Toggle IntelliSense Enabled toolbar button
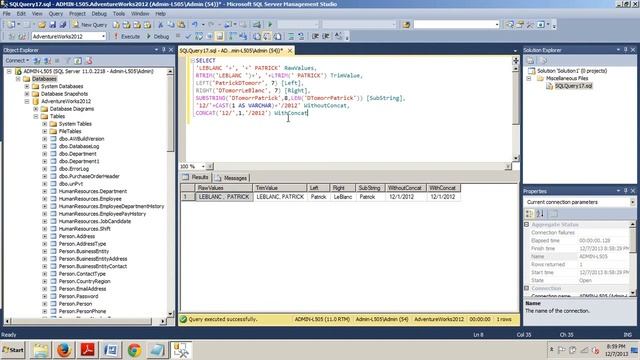 coord(220,36)
